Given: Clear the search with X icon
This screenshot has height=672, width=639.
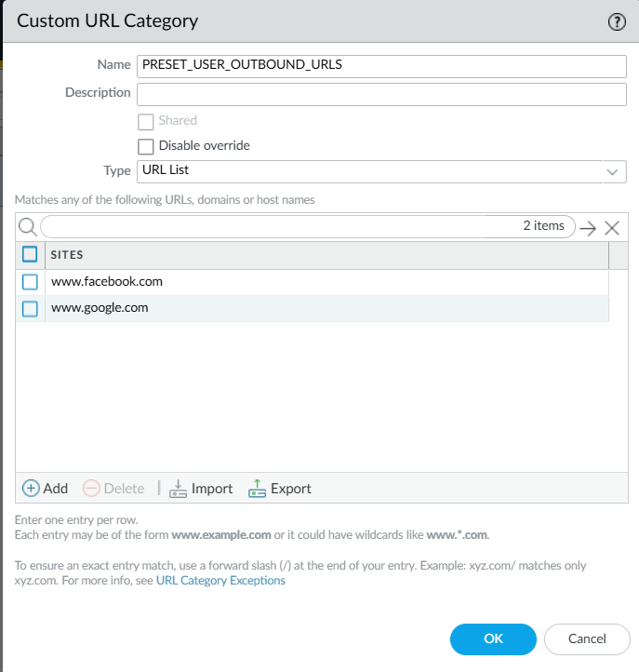Looking at the screenshot, I should 612,228.
